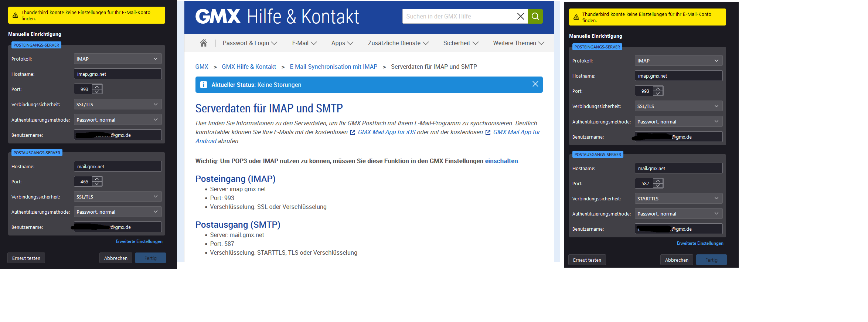This screenshot has height=322, width=868.
Task: Click Abbrechen in left dialog
Action: [x=116, y=258]
